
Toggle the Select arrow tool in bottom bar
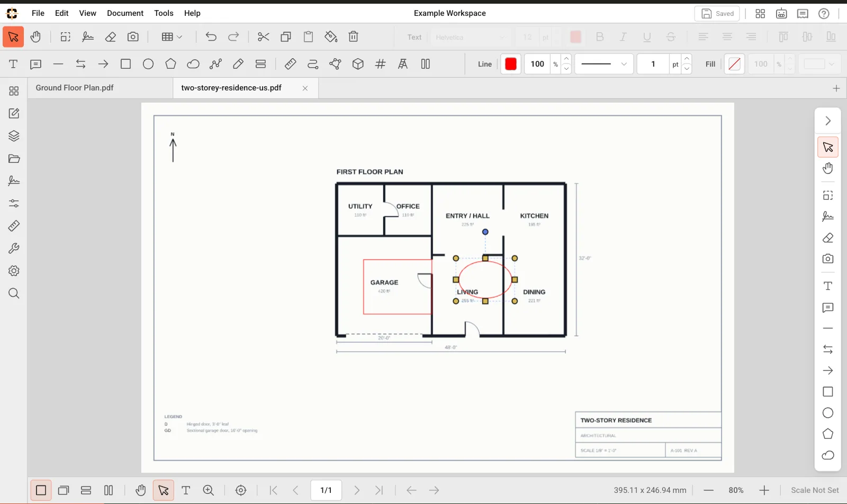[x=164, y=490]
